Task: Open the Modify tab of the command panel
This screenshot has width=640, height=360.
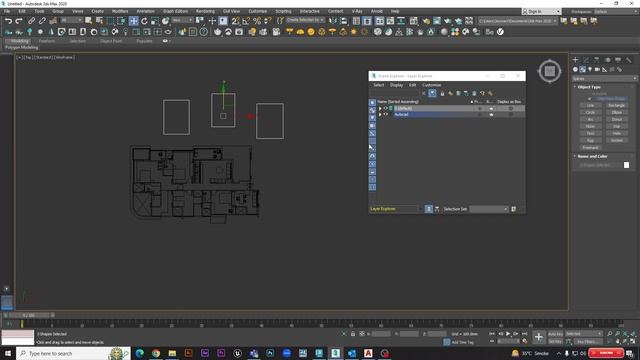Action: pyautogui.click(x=586, y=60)
